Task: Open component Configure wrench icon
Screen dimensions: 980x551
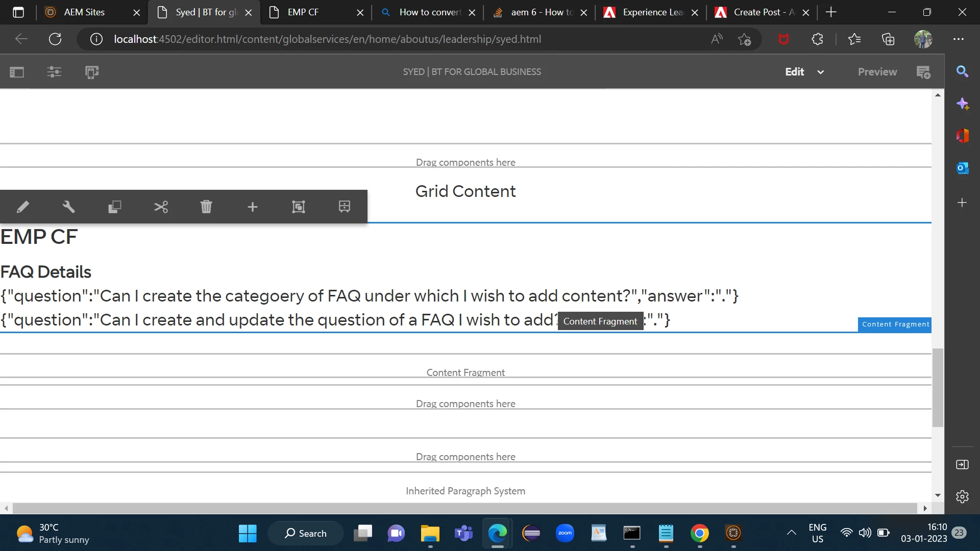Action: (x=68, y=207)
